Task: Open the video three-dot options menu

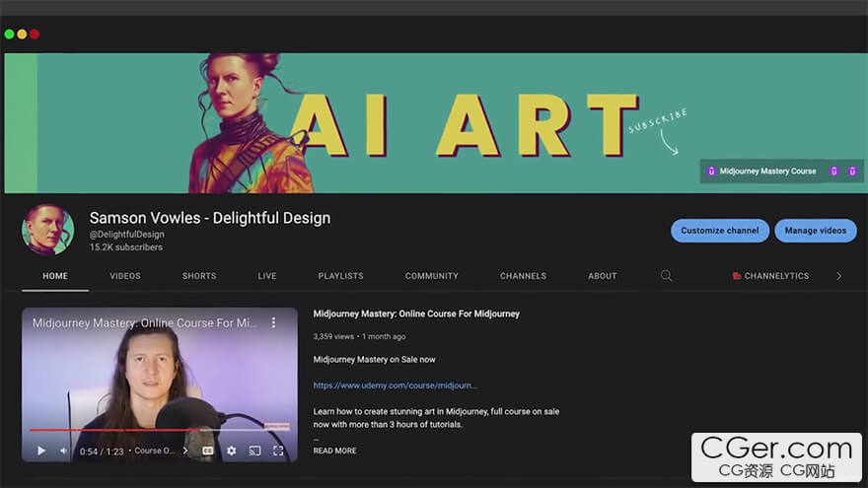Action: tap(273, 322)
